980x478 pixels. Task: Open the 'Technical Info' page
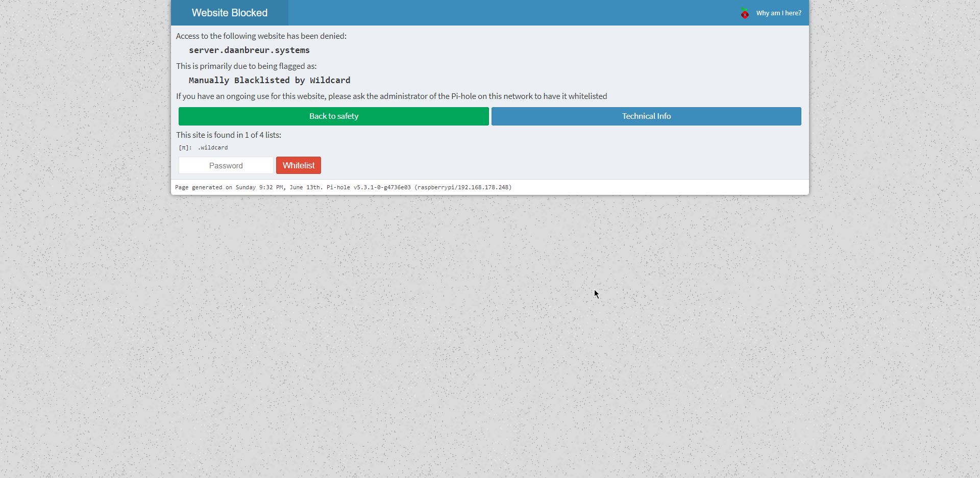tap(646, 116)
